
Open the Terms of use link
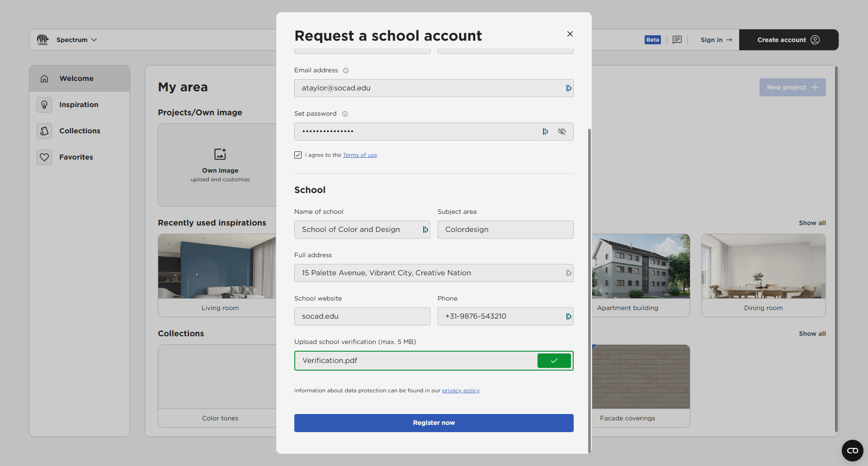(x=359, y=155)
